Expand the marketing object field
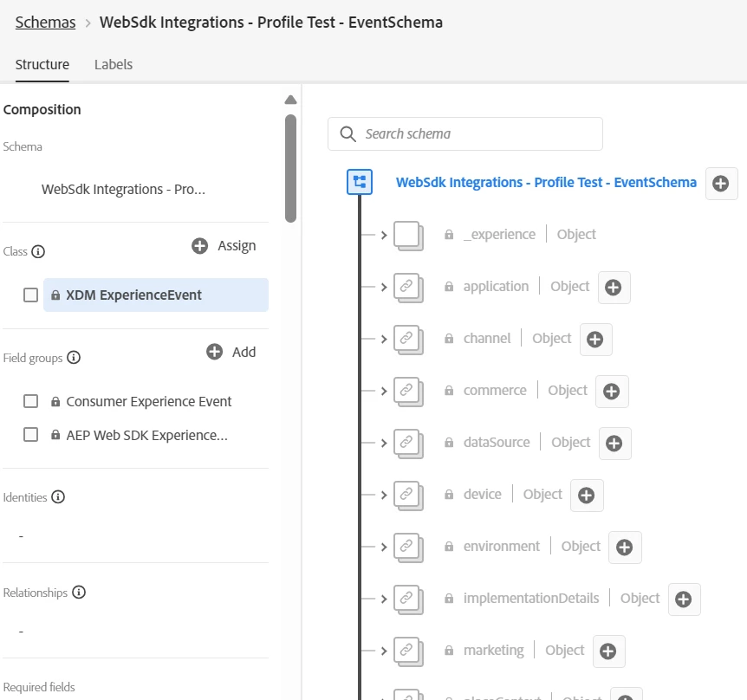 [x=384, y=651]
